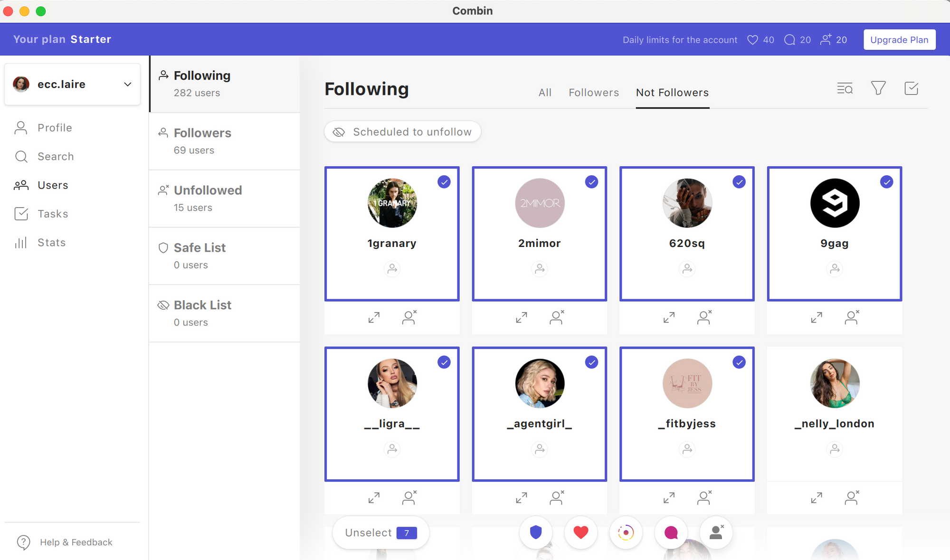The width and height of the screenshot is (950, 560).
Task: Open the filter funnel icon
Action: pos(878,88)
